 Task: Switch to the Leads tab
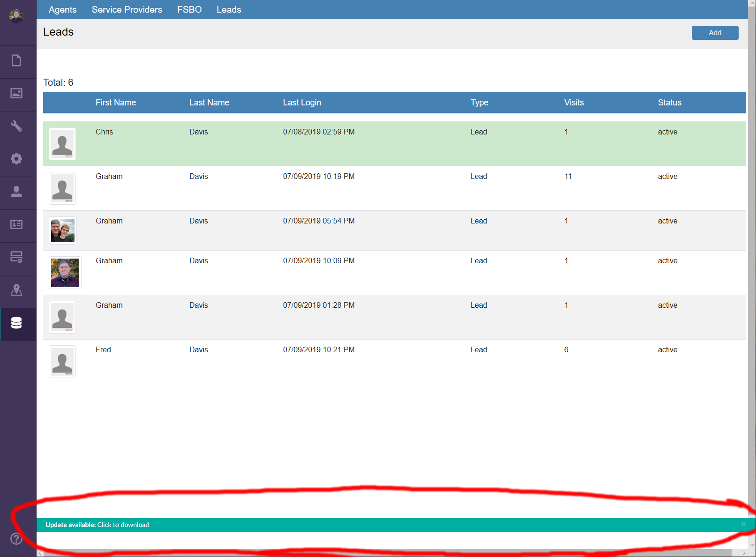(229, 10)
